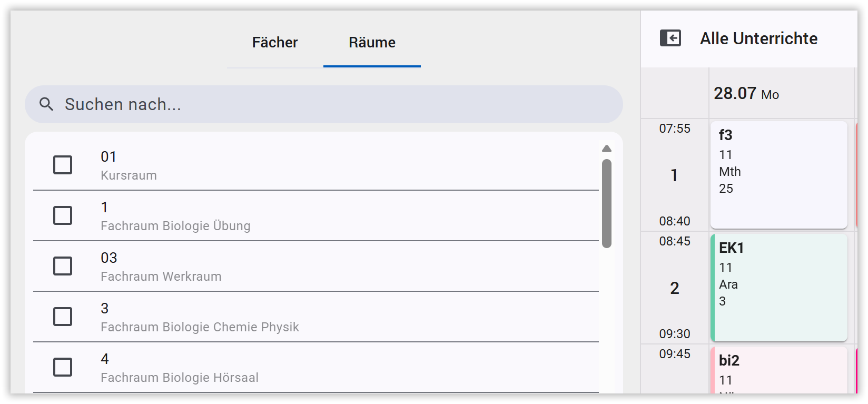Click the 28.07 Mo date header
The image size is (868, 404).
(746, 94)
